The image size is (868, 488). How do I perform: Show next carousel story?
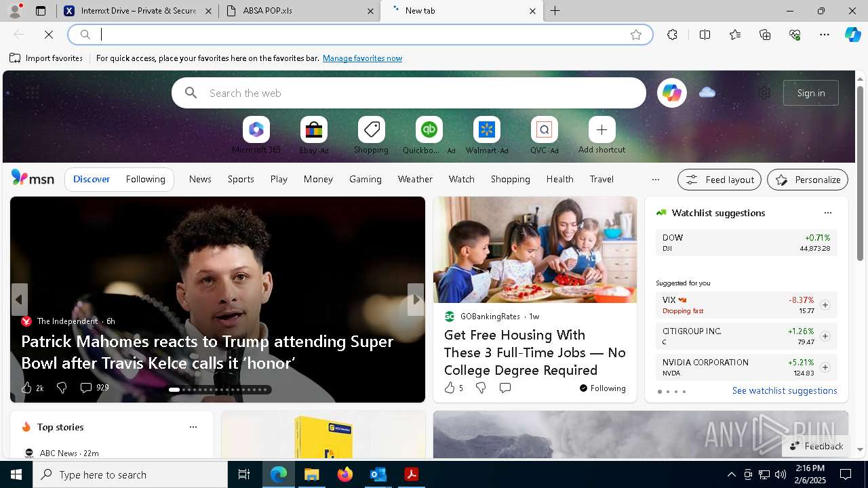pos(416,300)
